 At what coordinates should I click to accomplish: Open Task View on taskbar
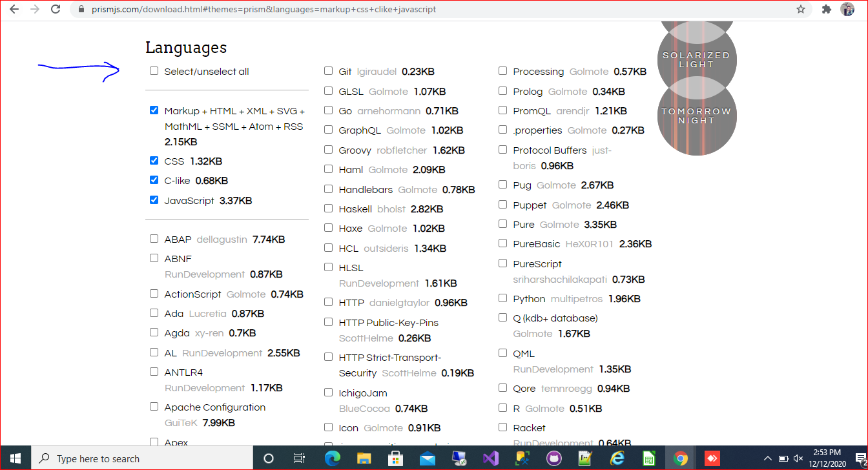click(x=300, y=458)
